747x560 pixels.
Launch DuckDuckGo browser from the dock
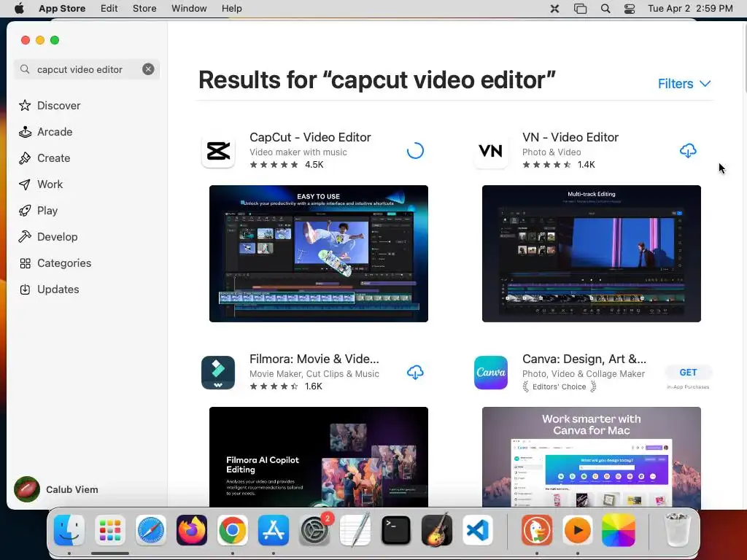537,530
